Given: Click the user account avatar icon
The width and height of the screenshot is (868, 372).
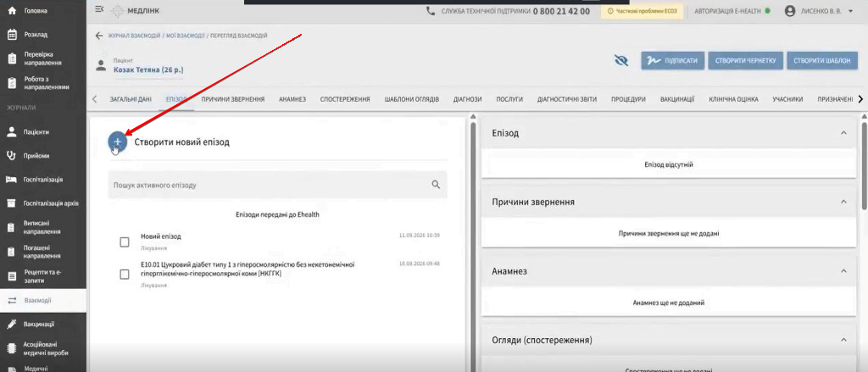Looking at the screenshot, I should [790, 10].
